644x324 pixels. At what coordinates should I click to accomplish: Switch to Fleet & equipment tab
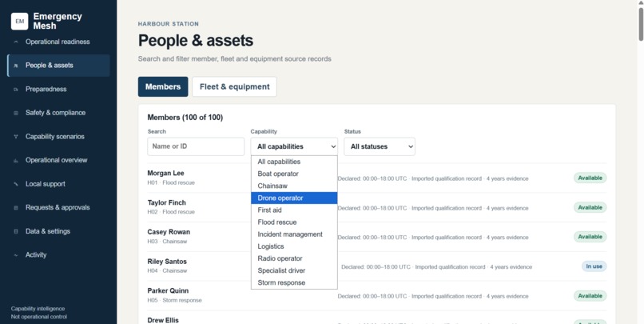(235, 86)
